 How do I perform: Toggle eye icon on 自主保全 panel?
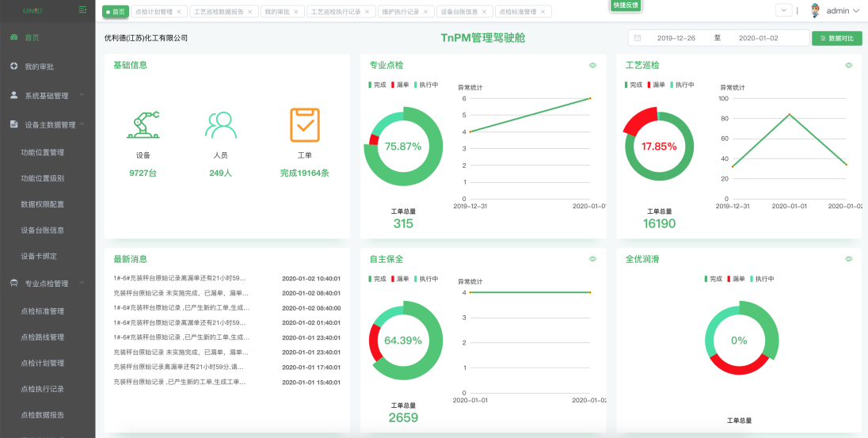coord(592,259)
